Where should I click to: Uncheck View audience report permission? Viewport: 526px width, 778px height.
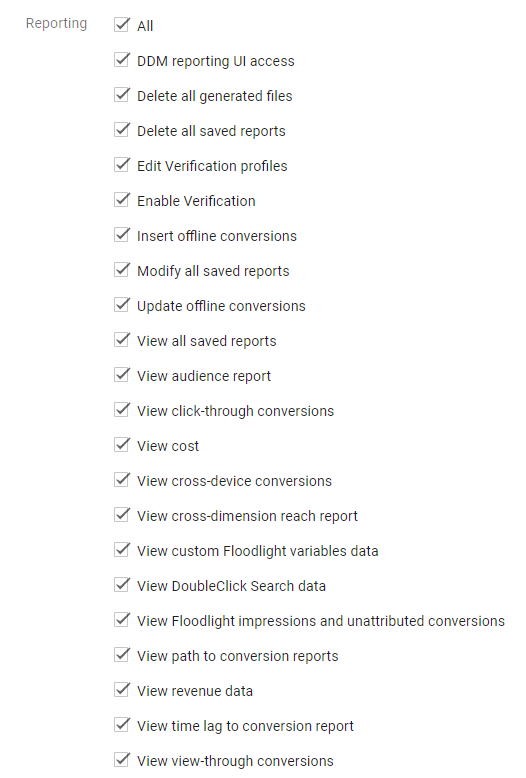[x=122, y=375]
